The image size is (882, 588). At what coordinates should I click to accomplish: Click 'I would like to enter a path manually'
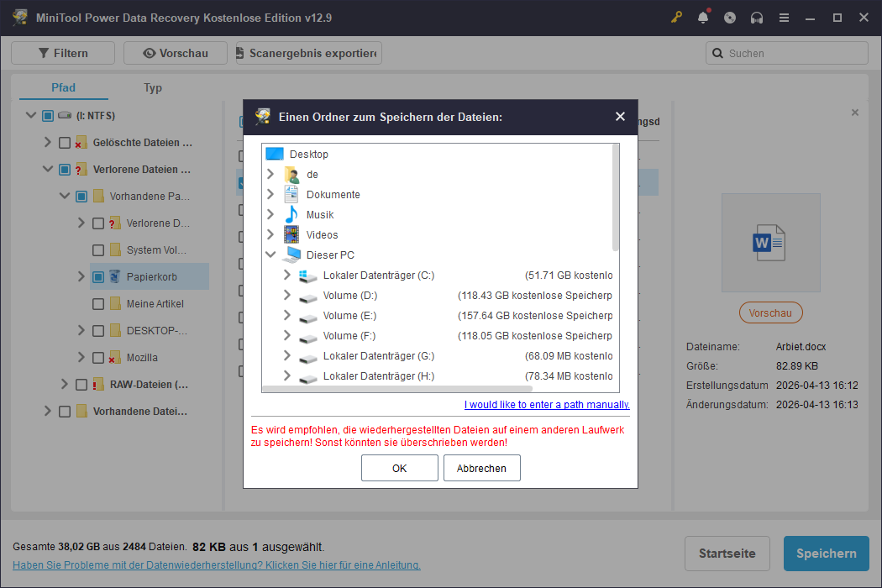[547, 405]
